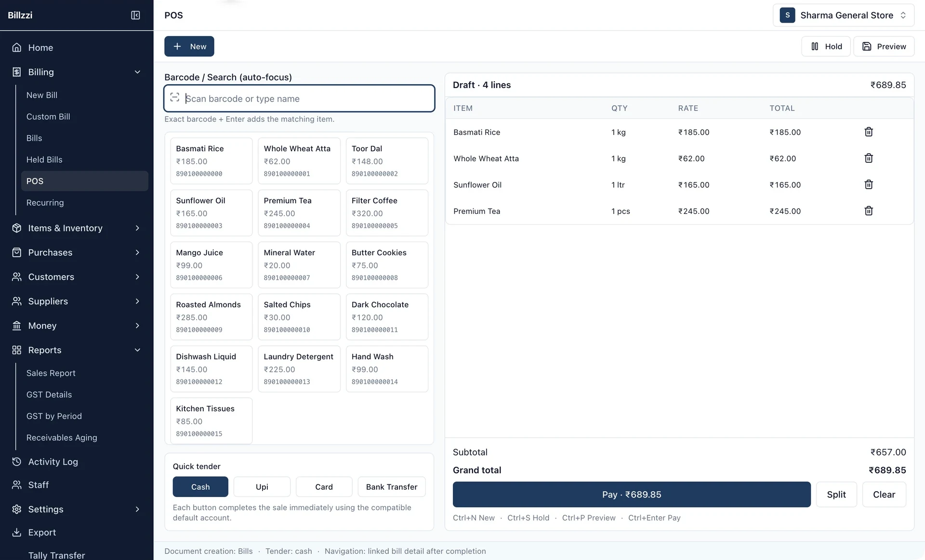Clear the draft lines
Screen dimensions: 925x560
(x=884, y=495)
